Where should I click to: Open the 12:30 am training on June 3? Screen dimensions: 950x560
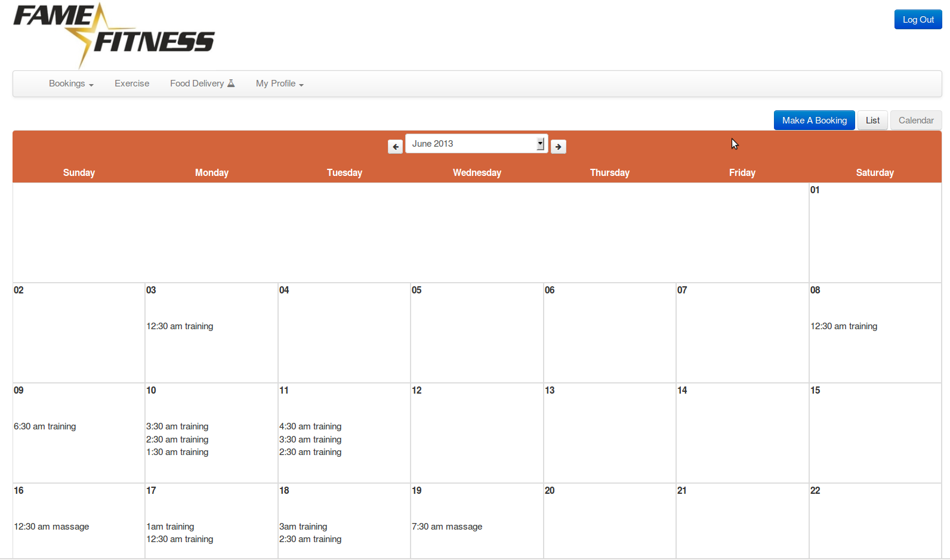click(180, 326)
